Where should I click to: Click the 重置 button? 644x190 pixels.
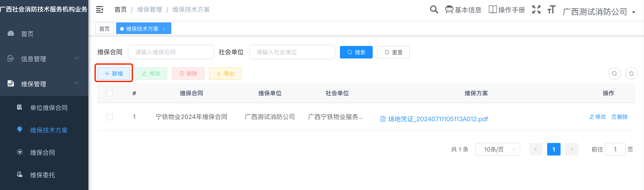click(x=393, y=52)
